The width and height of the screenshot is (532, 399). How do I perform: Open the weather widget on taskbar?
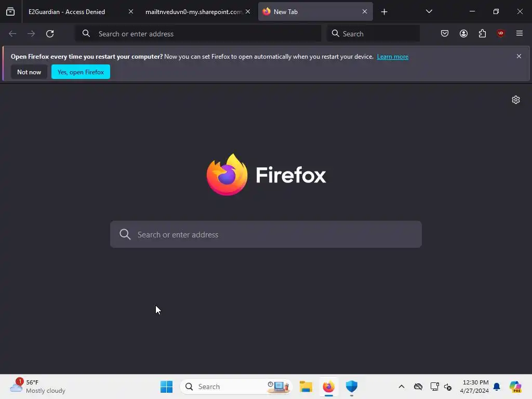[x=37, y=387]
